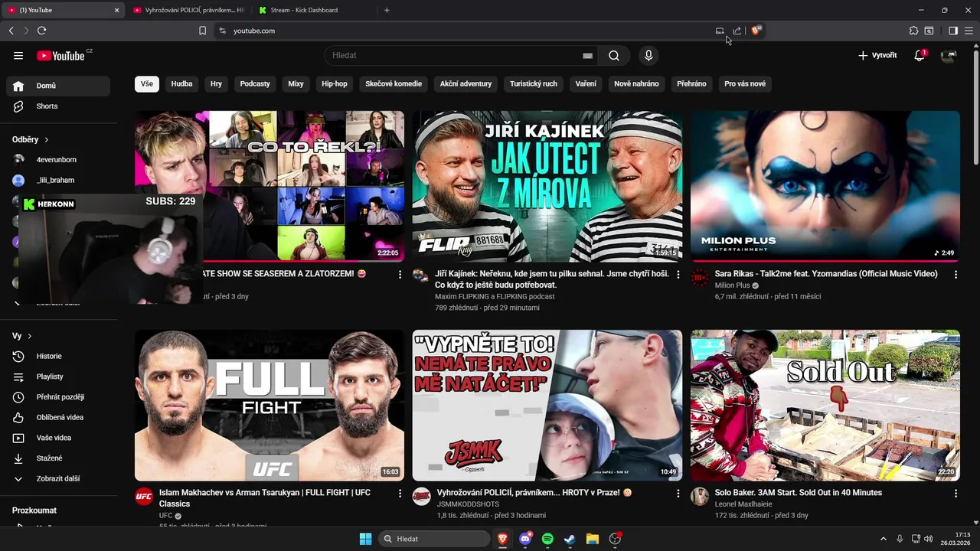Bookmark this page via the bookmark icon
980x551 pixels.
point(202,31)
